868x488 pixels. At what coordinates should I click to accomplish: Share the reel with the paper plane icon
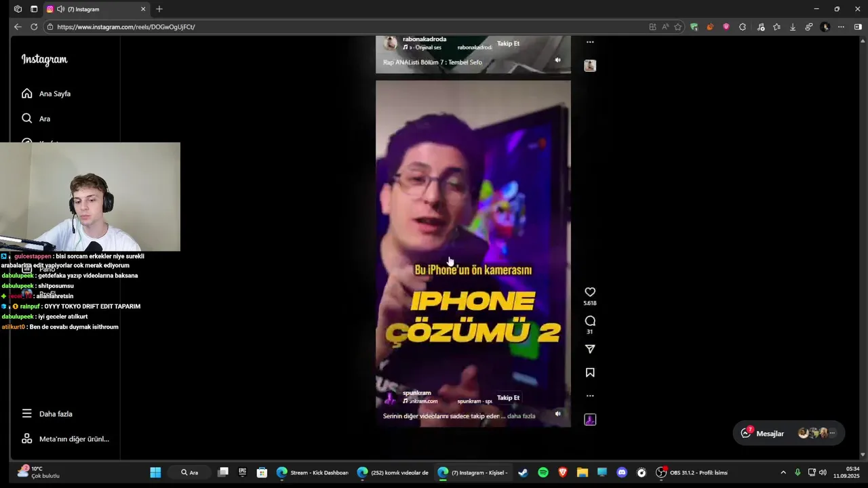(590, 349)
